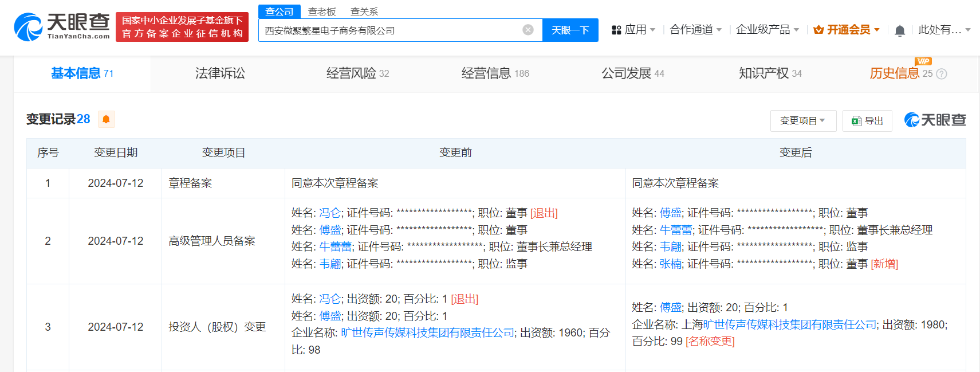
Task: Select the 经营信息 tab
Action: [x=495, y=73]
